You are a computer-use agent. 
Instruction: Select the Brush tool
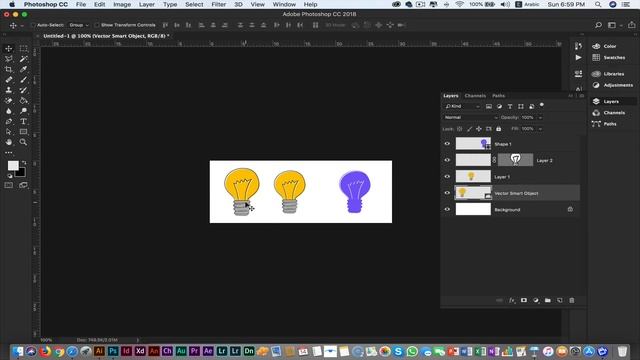tap(23, 80)
